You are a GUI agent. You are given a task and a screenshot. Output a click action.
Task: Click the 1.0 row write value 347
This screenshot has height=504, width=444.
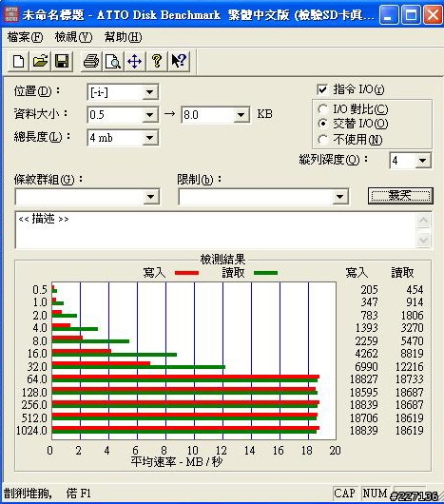369,302
